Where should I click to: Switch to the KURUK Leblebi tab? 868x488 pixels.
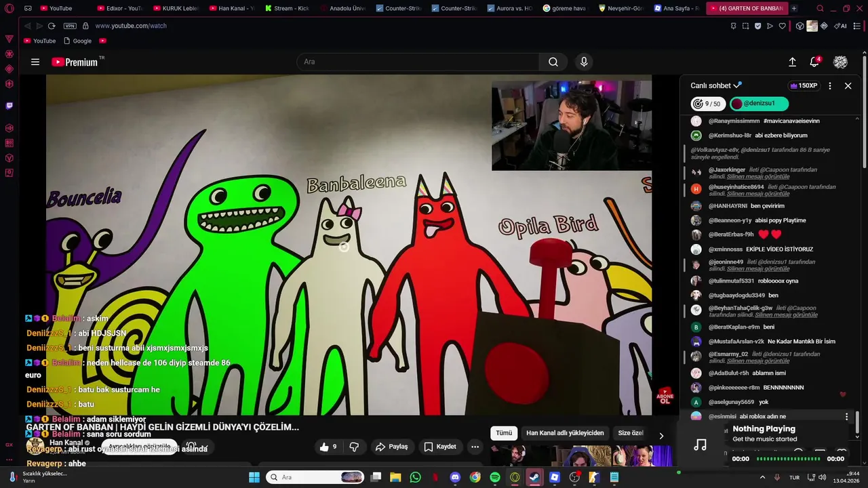[x=176, y=9]
